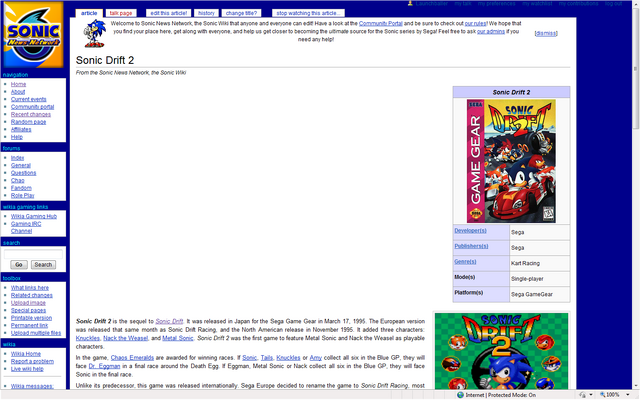Image resolution: width=640 pixels, height=400 pixels.
Task: Open the General forum link
Action: point(21,165)
